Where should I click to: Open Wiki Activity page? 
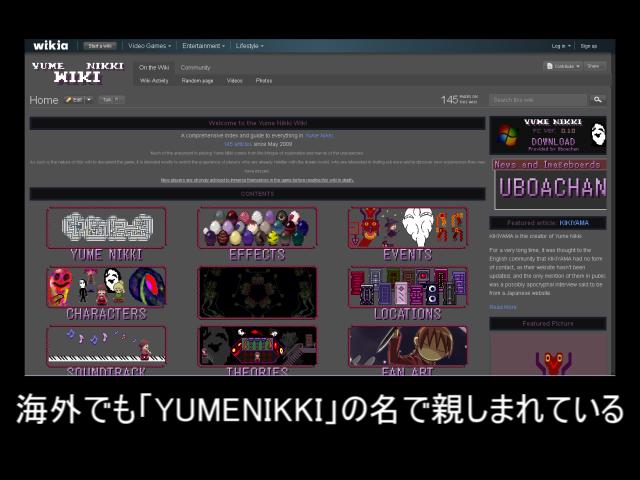(154, 81)
